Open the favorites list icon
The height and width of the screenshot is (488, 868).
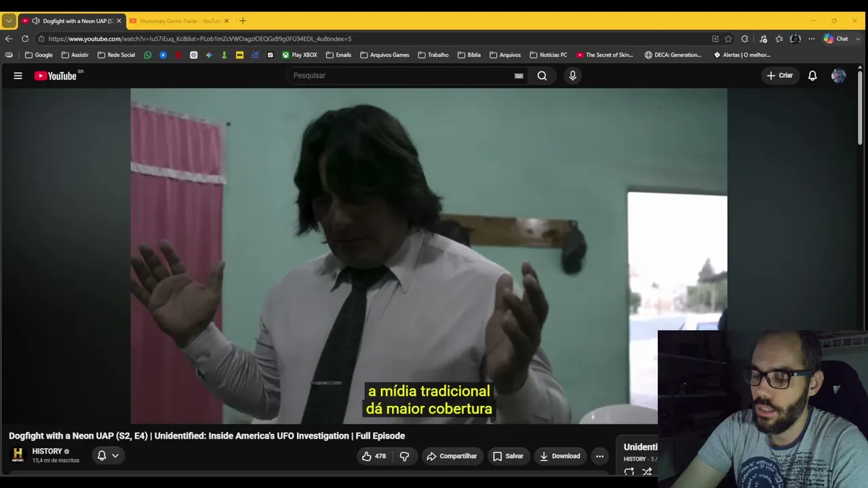pyautogui.click(x=779, y=39)
